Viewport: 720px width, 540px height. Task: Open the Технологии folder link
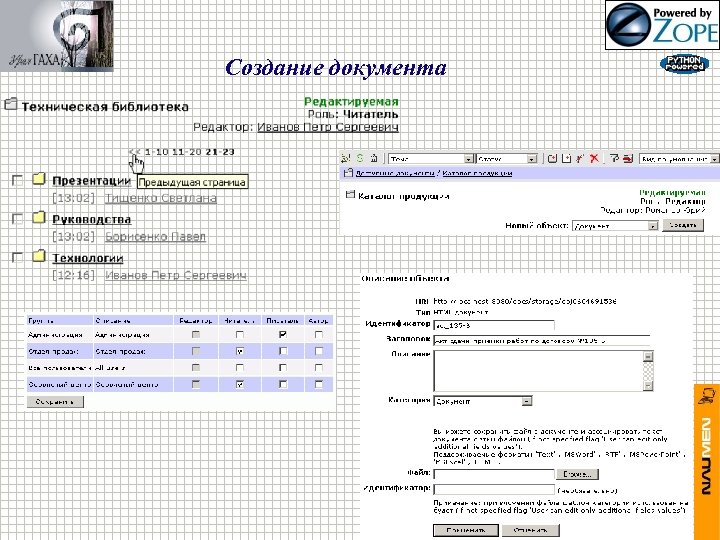point(88,258)
